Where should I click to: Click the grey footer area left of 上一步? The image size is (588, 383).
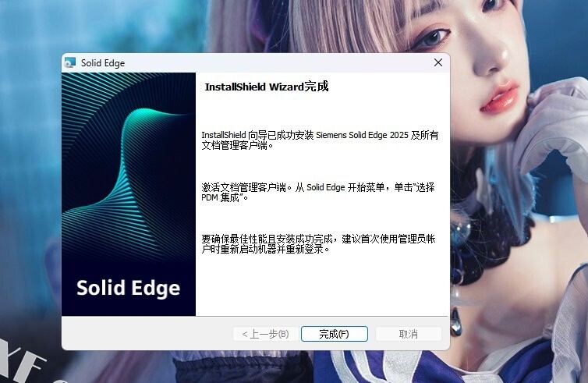click(147, 334)
